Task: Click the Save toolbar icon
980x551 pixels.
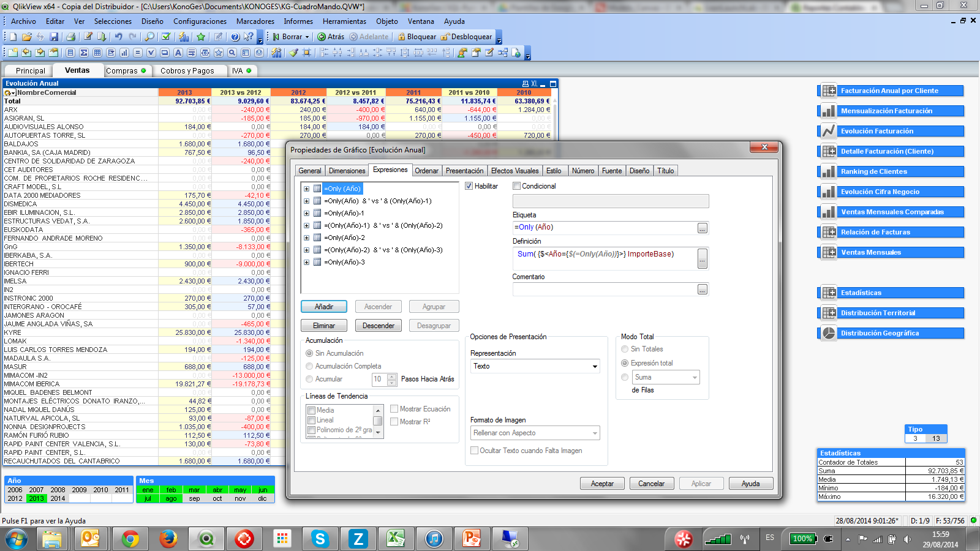Action: tap(54, 37)
